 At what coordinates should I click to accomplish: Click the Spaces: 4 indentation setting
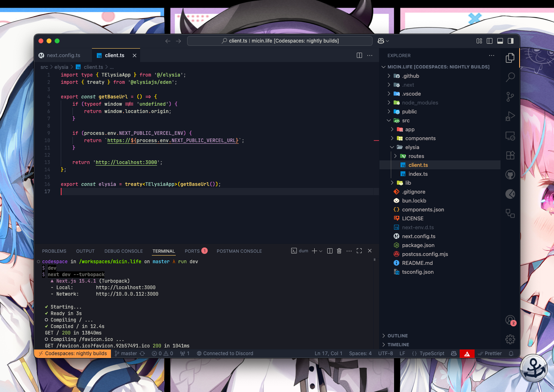[360, 354]
